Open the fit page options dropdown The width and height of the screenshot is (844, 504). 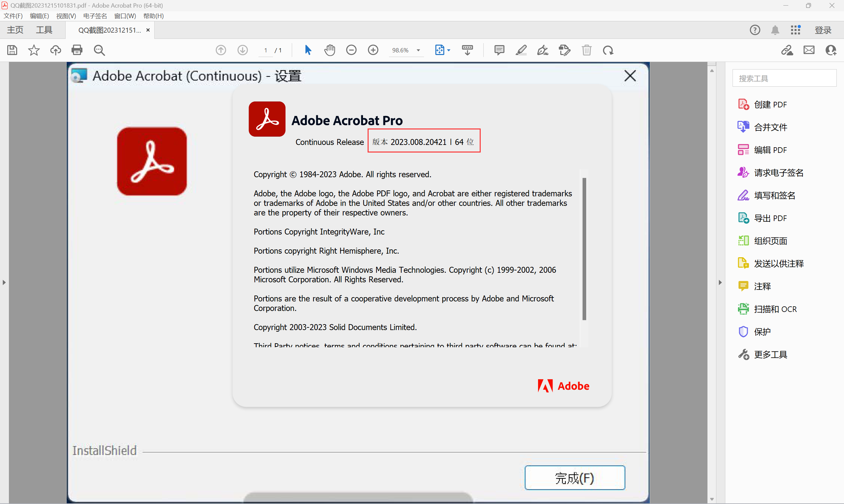449,50
